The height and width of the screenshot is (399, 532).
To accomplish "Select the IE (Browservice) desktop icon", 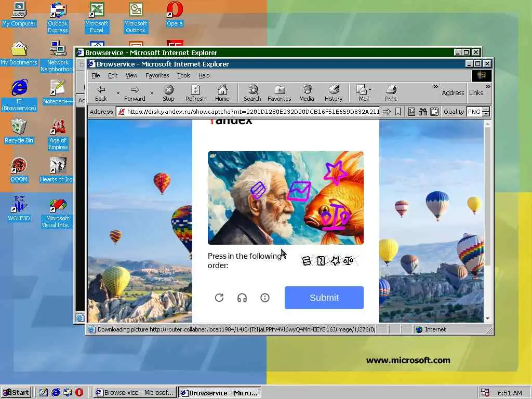I will pos(19,96).
